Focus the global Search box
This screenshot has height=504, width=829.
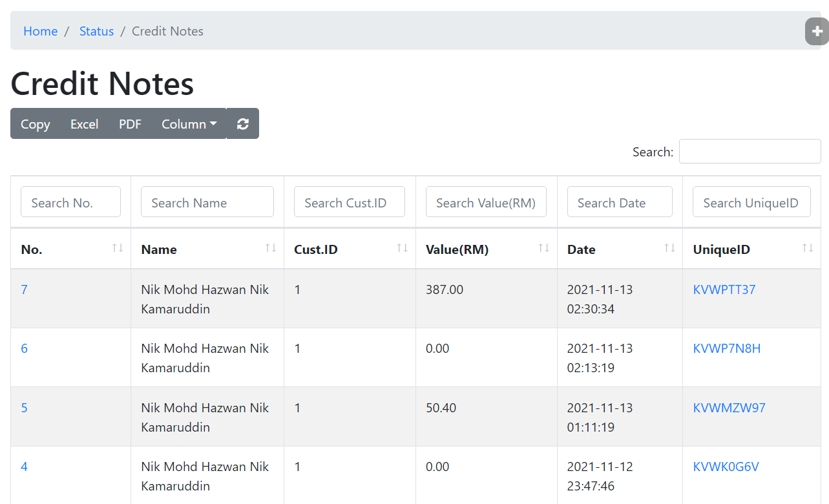point(750,151)
